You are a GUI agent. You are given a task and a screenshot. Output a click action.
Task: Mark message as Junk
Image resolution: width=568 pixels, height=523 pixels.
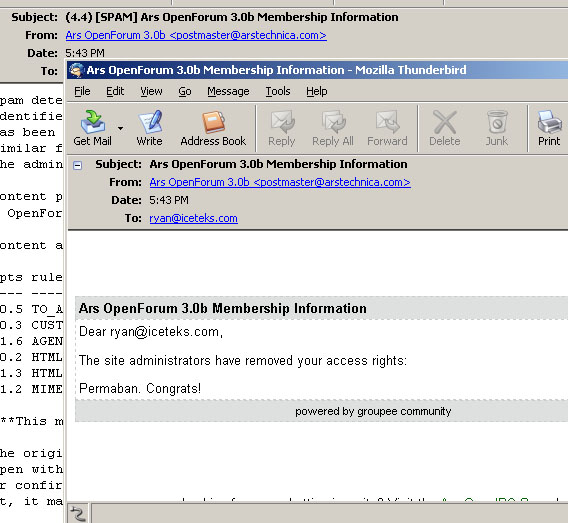[x=497, y=128]
